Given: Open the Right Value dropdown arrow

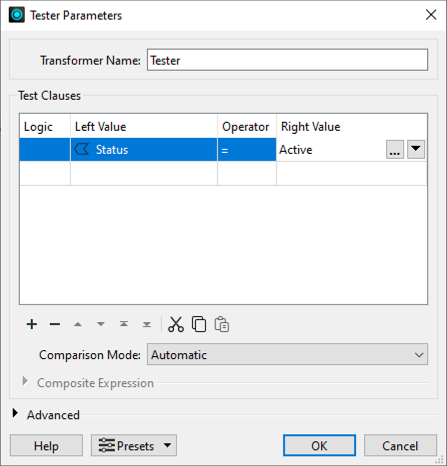Looking at the screenshot, I should click(416, 149).
